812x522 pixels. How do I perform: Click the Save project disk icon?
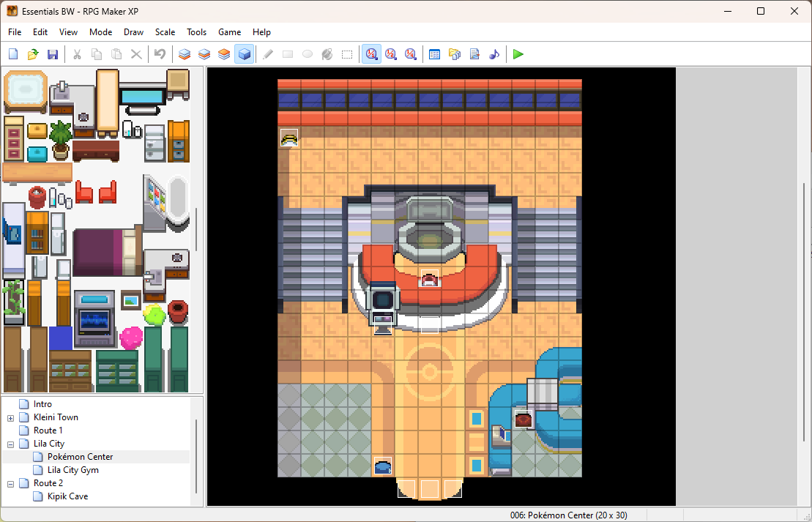click(x=53, y=54)
